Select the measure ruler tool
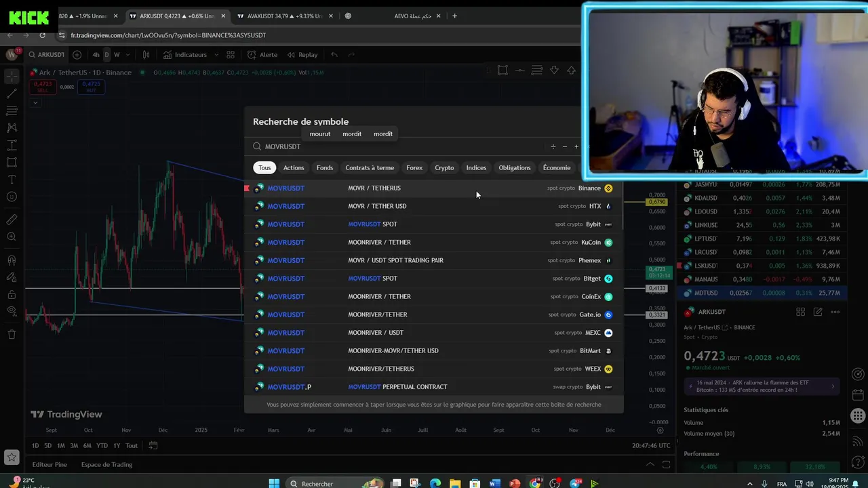Image resolution: width=868 pixels, height=488 pixels. click(x=12, y=220)
